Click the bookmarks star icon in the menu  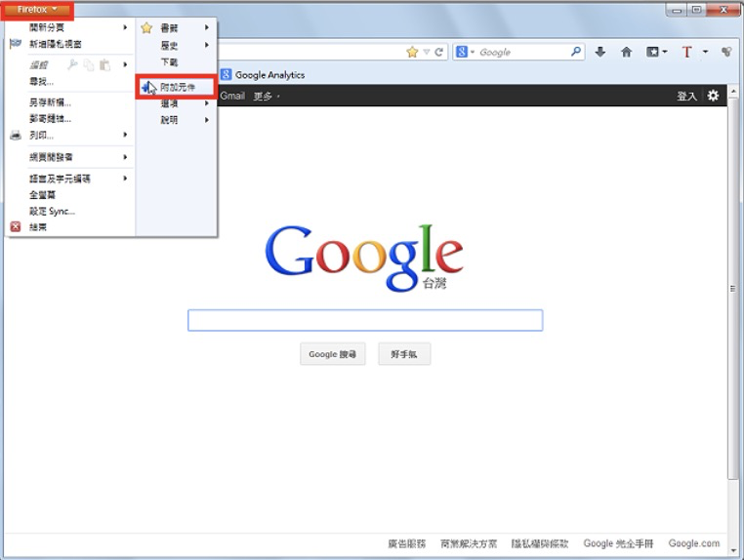[x=146, y=28]
